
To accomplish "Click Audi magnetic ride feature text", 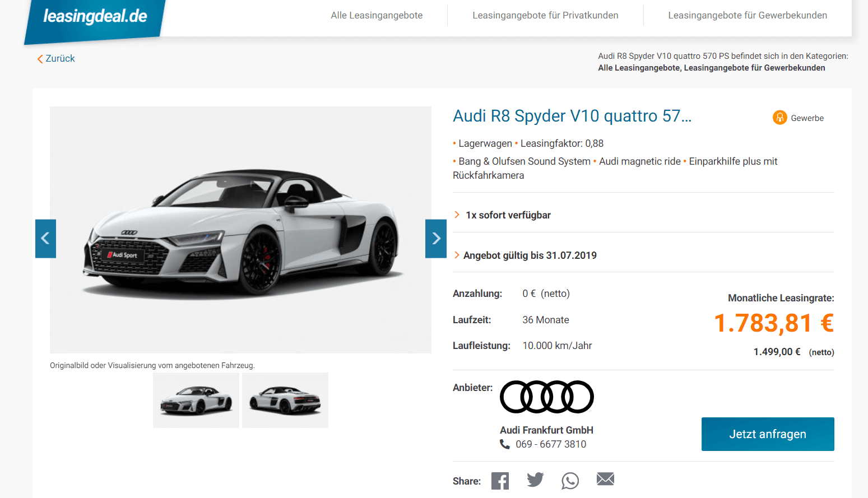I will [x=640, y=161].
